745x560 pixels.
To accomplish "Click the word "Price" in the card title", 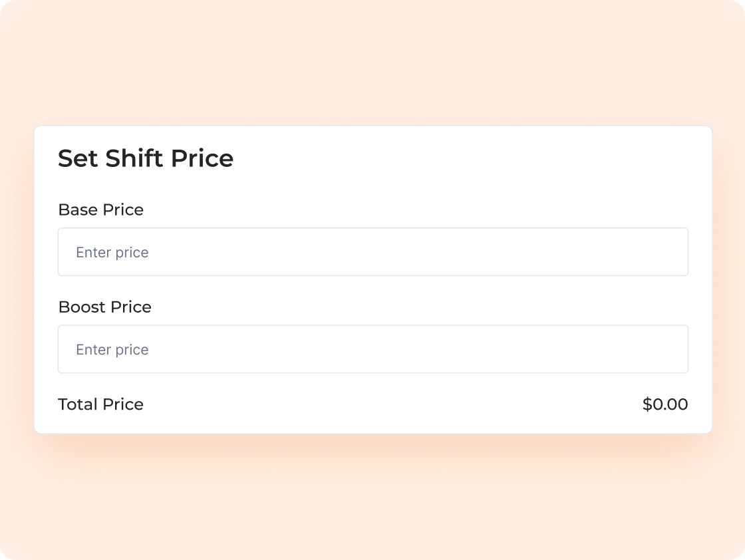I will coord(202,158).
